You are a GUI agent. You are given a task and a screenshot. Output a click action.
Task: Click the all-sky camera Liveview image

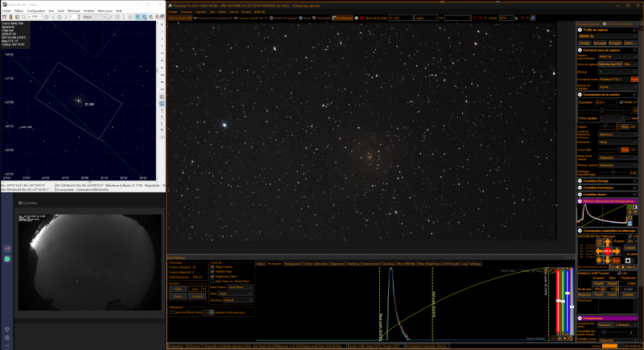click(x=89, y=262)
